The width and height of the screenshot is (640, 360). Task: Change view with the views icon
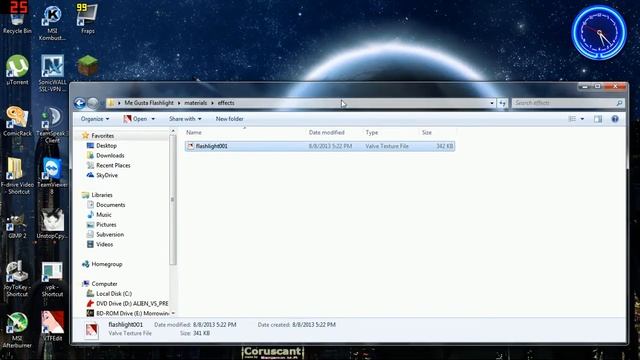(572, 119)
